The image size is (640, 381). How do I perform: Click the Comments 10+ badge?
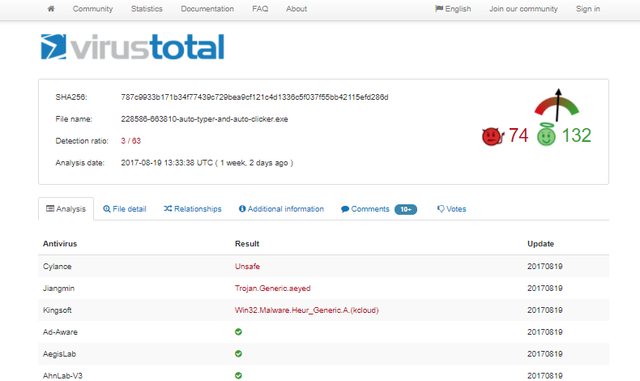[406, 209]
